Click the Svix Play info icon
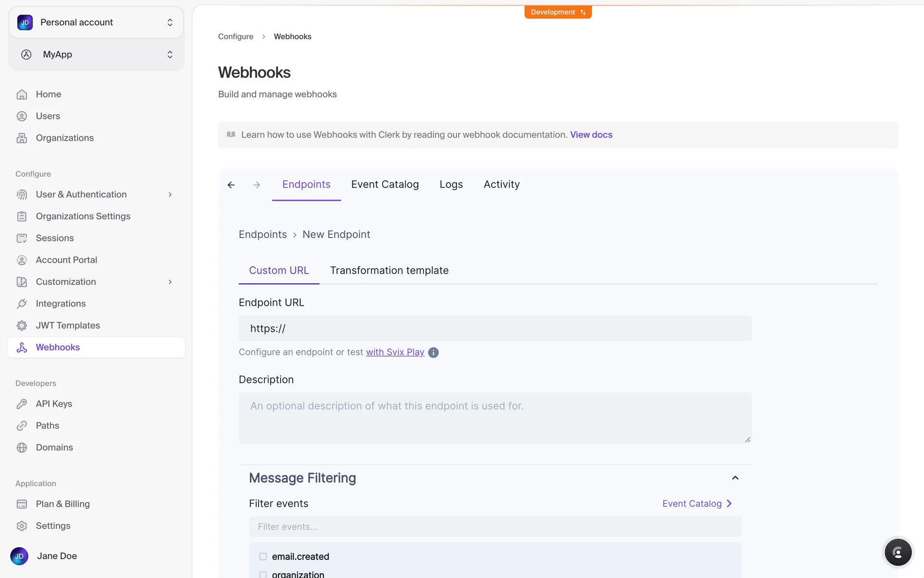The width and height of the screenshot is (924, 578). pyautogui.click(x=433, y=353)
